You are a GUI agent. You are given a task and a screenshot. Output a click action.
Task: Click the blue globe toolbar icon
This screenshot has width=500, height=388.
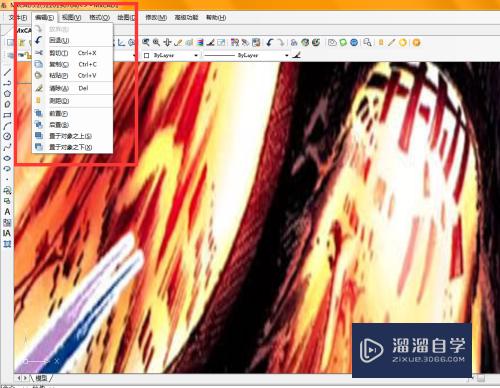click(x=354, y=42)
